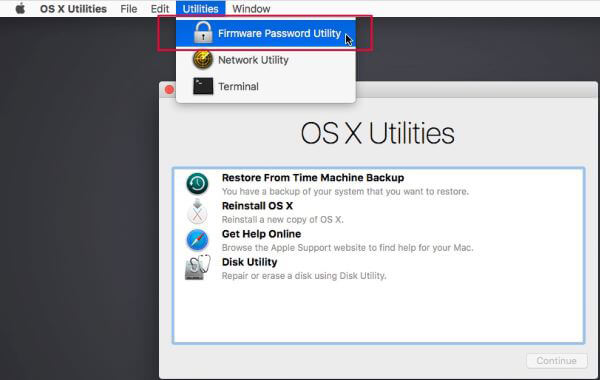
Task: Click the Safari compass icon
Action: 197,240
